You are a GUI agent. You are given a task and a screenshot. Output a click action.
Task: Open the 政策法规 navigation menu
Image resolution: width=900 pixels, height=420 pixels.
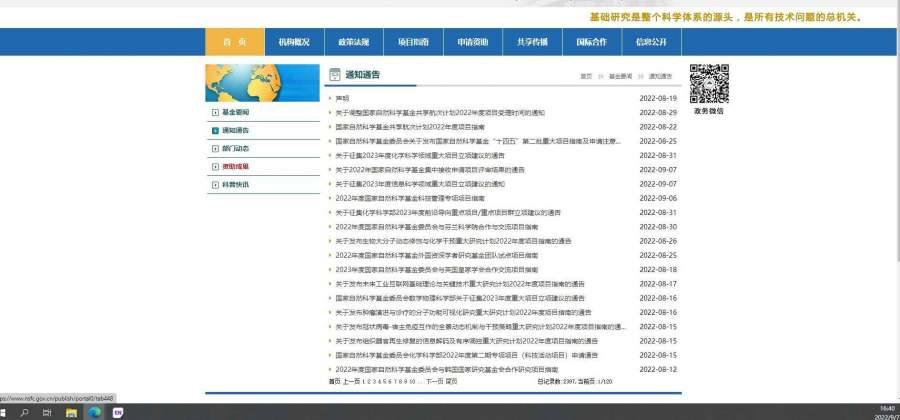[x=354, y=42]
